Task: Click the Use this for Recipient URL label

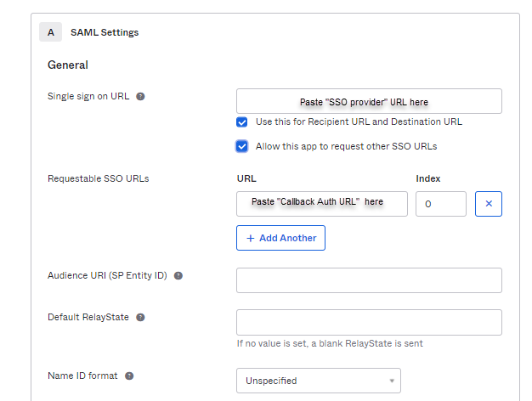Action: (x=359, y=121)
